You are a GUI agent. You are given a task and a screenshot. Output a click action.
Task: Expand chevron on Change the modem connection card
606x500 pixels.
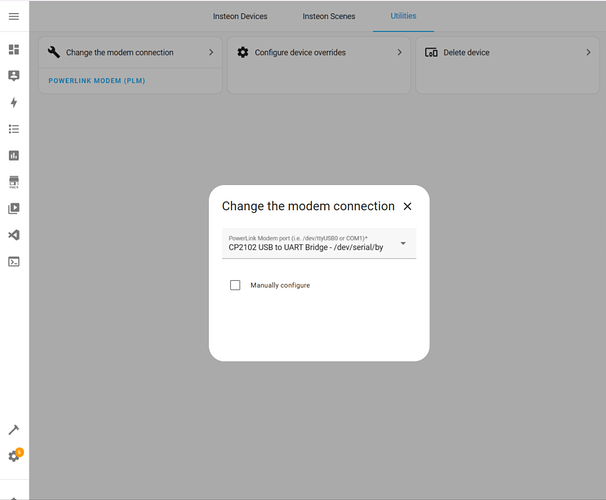(211, 52)
